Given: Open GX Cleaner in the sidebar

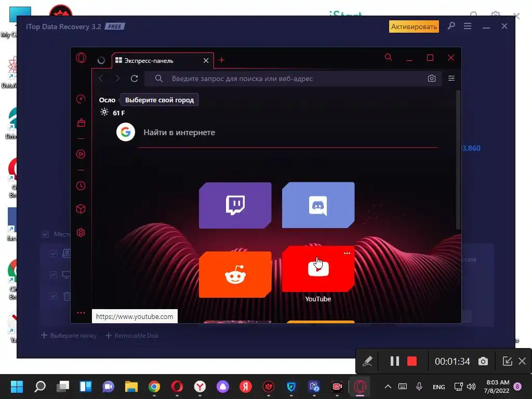Looking at the screenshot, I should tap(81, 123).
